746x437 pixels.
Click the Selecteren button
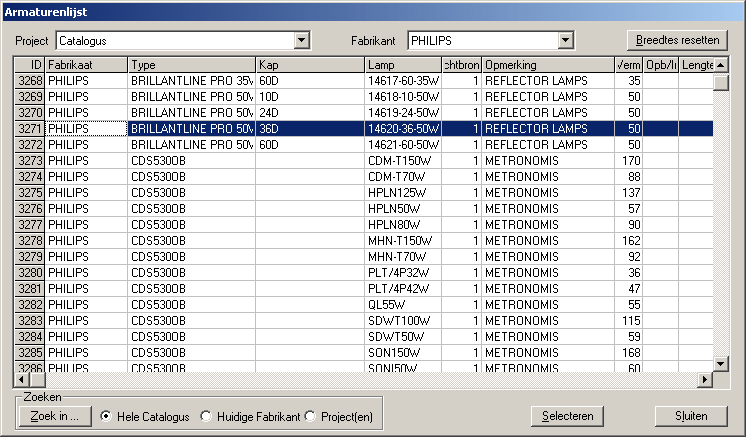pyautogui.click(x=567, y=416)
